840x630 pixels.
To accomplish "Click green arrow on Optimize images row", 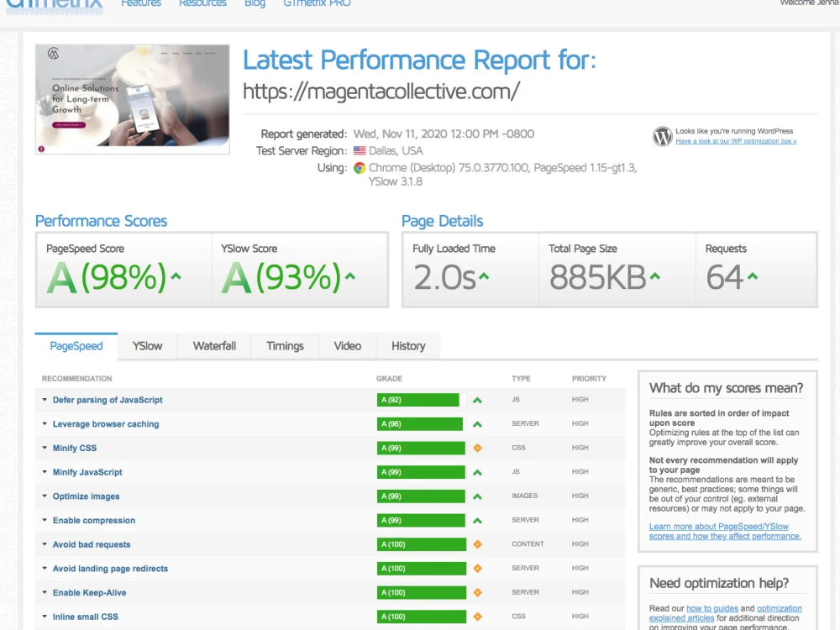I will pos(477,496).
